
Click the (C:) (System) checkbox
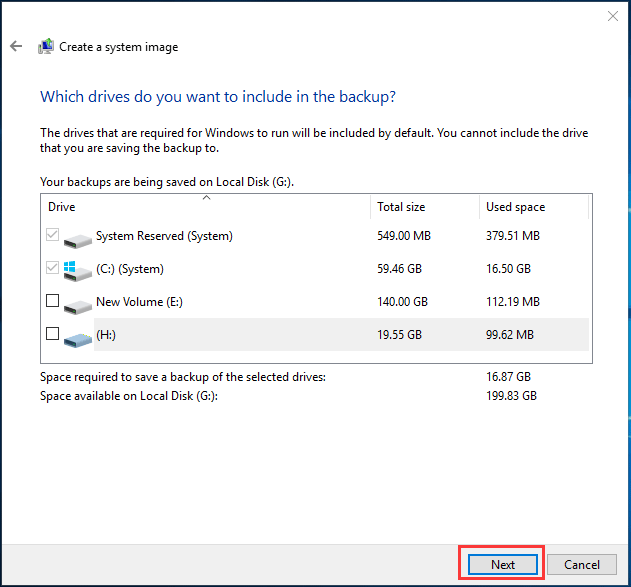52,268
